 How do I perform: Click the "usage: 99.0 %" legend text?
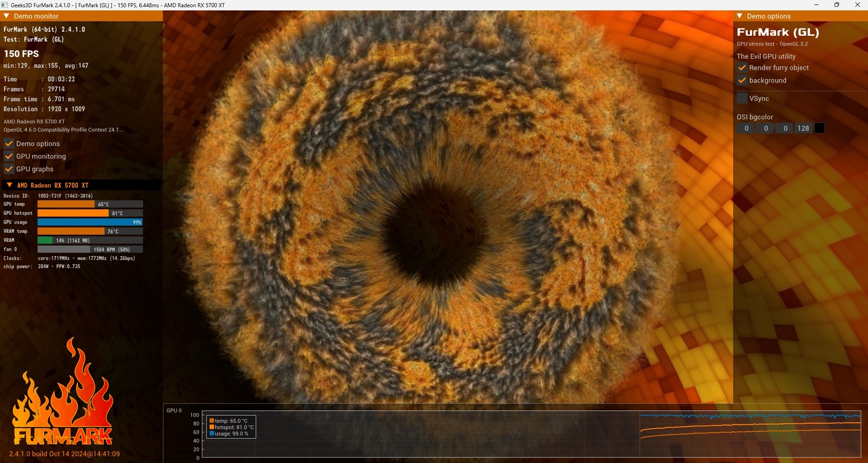pos(232,434)
